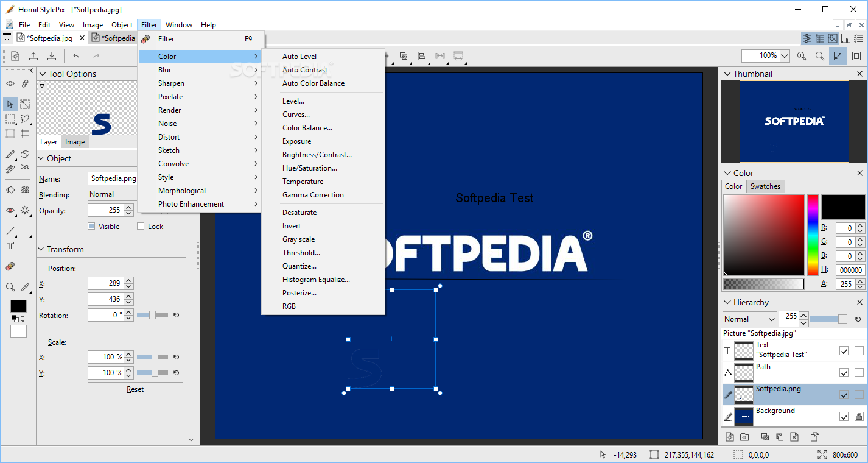
Task: Select Invert in the Color submenu
Action: point(323,226)
